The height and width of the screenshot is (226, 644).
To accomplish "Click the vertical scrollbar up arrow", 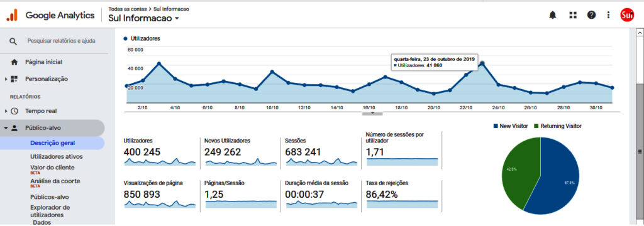I will coord(640,32).
